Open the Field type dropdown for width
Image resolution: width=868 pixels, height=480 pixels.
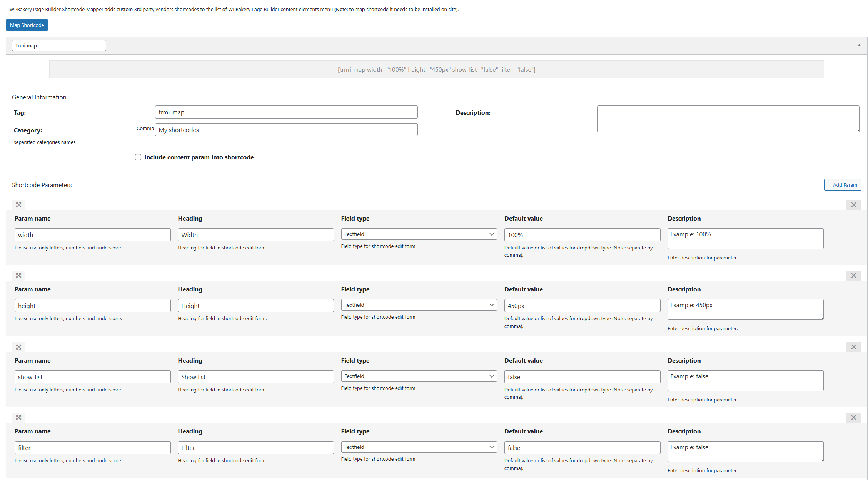click(418, 234)
